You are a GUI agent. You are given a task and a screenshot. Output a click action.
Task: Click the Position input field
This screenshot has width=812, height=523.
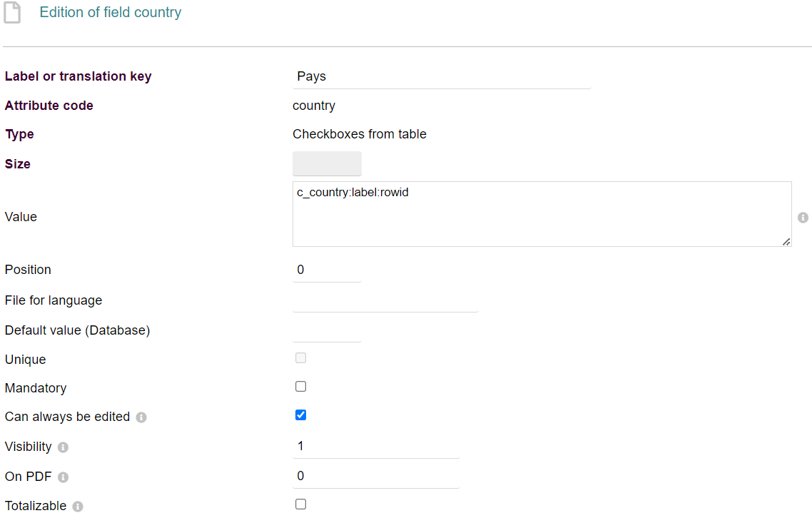coord(327,270)
